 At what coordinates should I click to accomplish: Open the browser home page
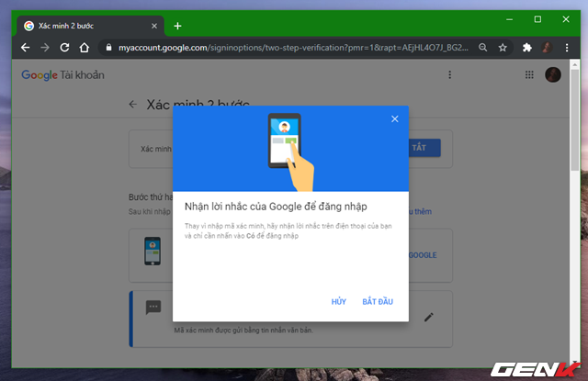pos(85,48)
